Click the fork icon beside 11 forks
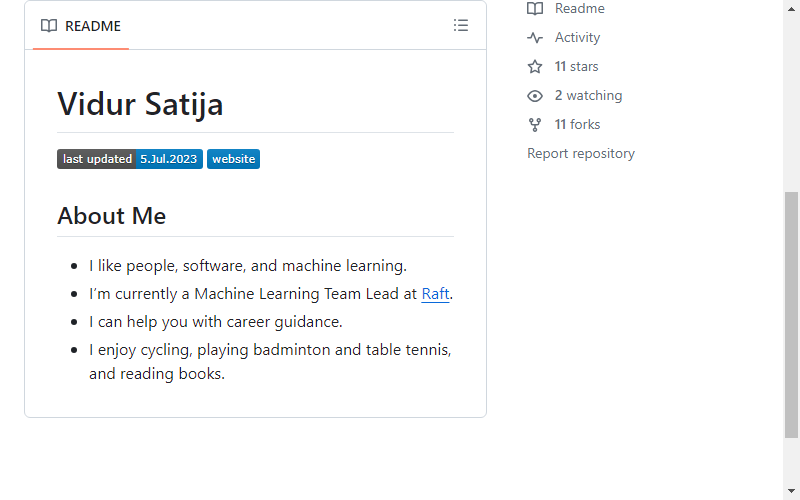 (535, 124)
